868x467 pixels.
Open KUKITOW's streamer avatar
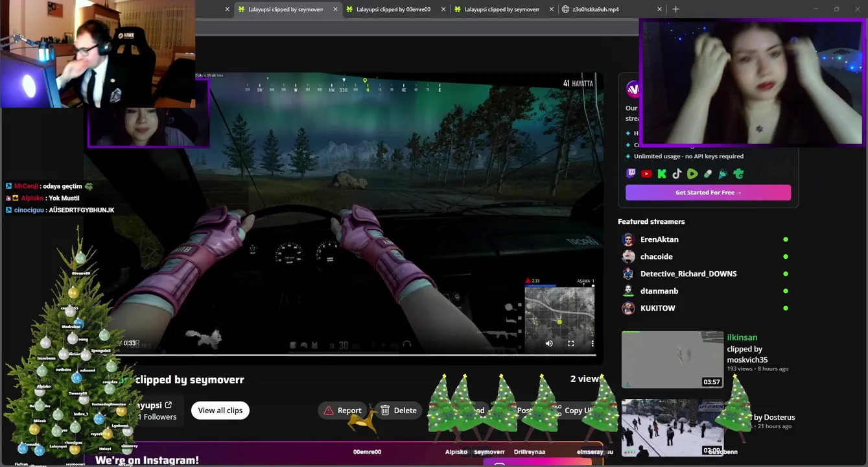[x=628, y=308]
